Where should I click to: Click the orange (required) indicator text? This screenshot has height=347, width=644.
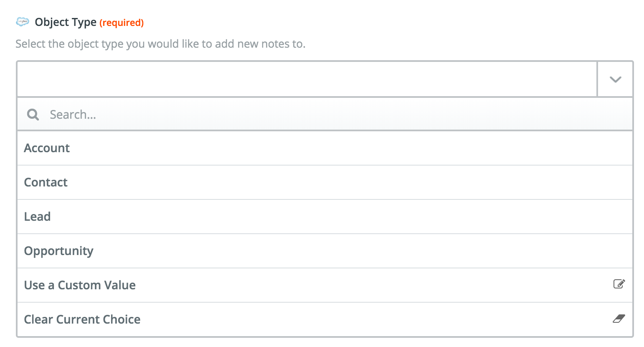point(122,23)
